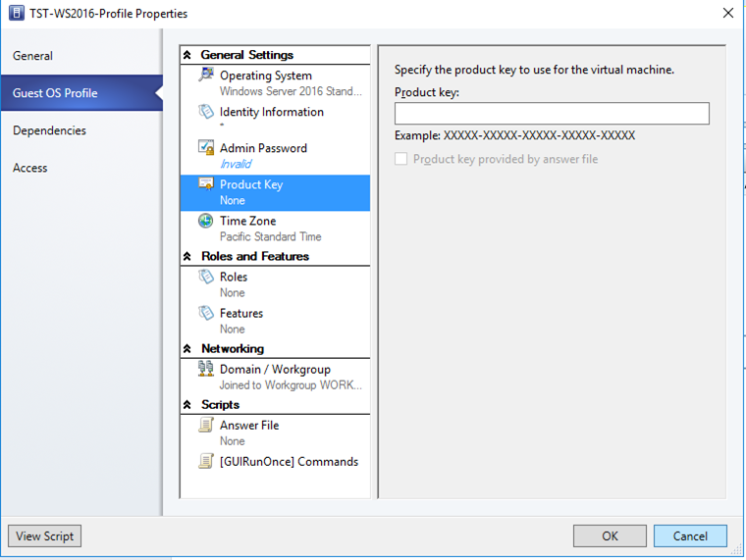Click the Admin Password lock icon
This screenshot has height=560, width=746.
(206, 148)
